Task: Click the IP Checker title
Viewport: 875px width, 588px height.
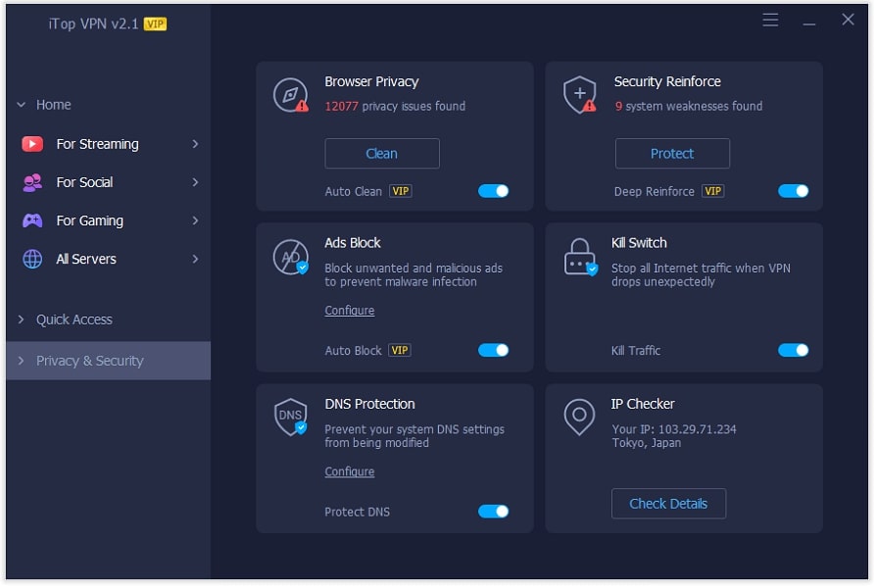Action: click(643, 404)
